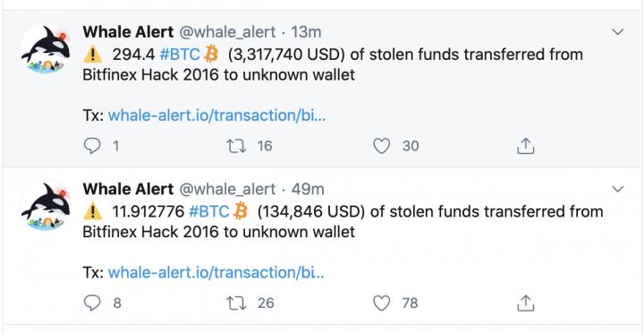Click the @whale_alert handle in the second tweet

[227, 189]
